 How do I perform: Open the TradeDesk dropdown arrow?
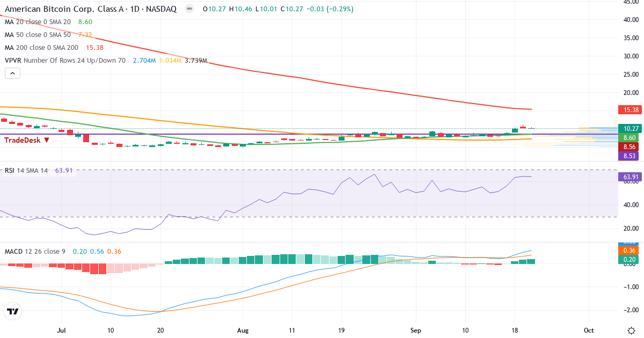click(x=47, y=140)
